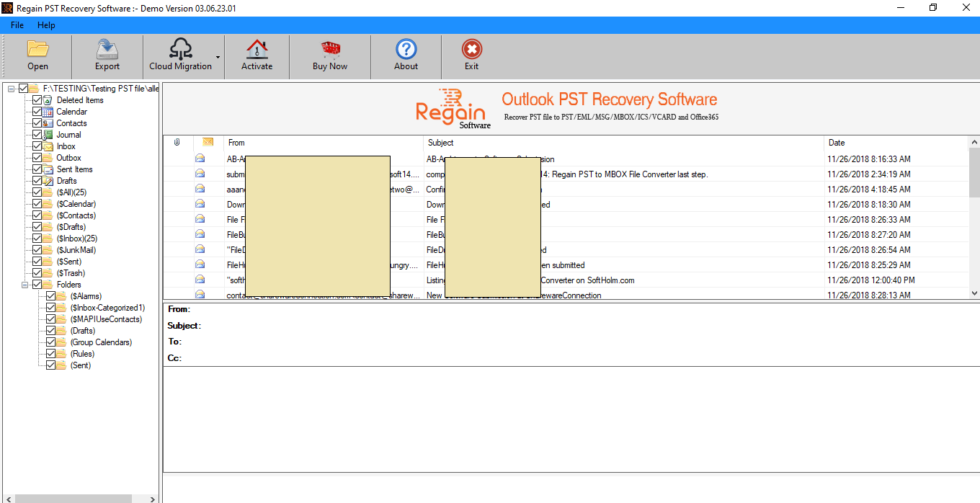Select the Export toolbar icon

click(107, 55)
